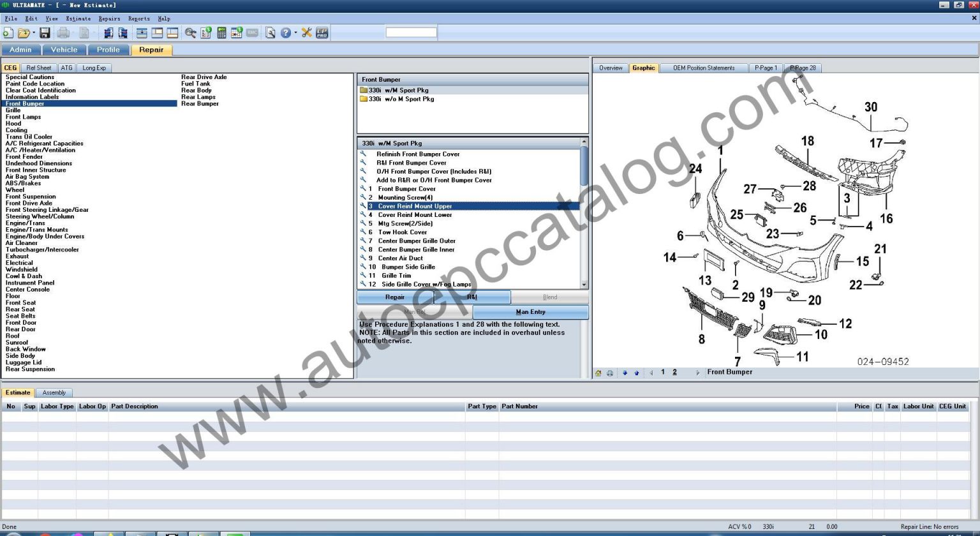Select Grille in the category list
Image resolution: width=980 pixels, height=536 pixels.
tap(13, 110)
